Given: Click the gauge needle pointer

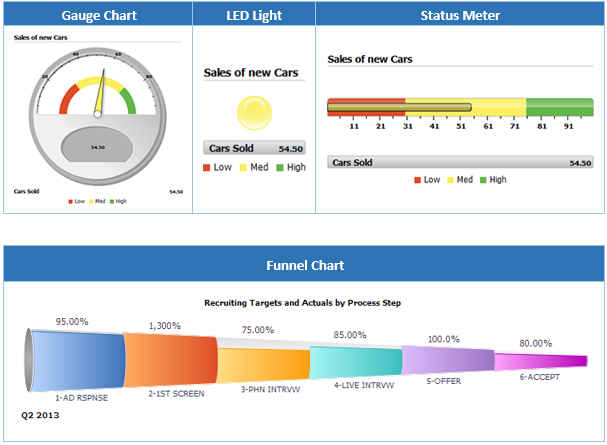Looking at the screenshot, I should click(101, 97).
